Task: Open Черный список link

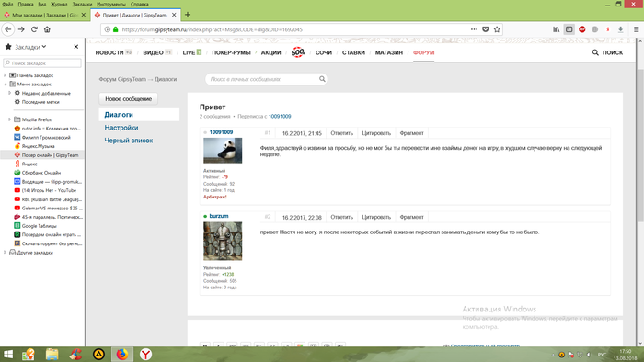Action: coord(129,141)
